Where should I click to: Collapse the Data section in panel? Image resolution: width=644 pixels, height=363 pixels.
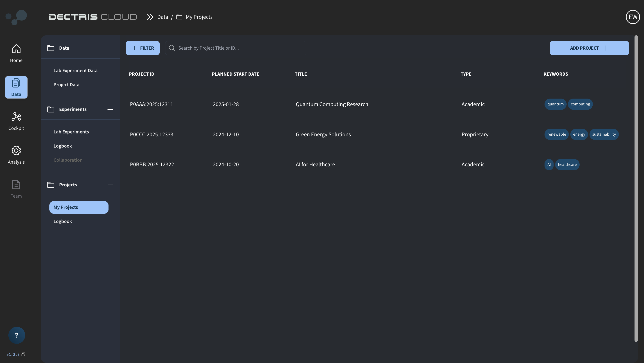pos(110,48)
